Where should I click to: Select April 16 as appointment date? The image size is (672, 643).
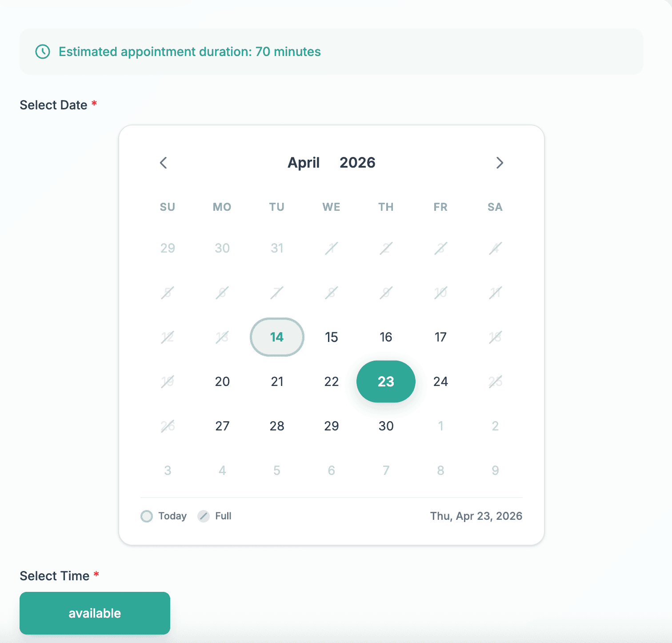point(386,337)
